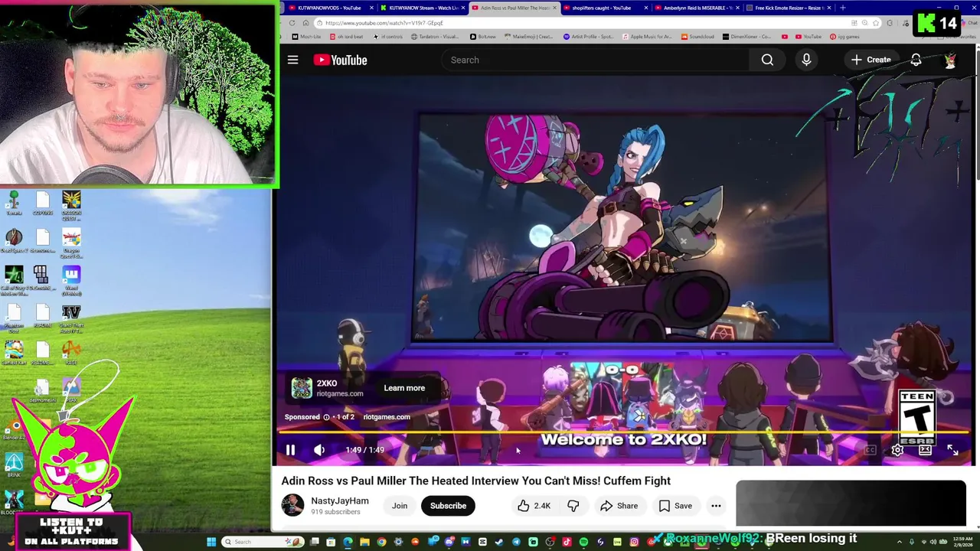This screenshot has width=980, height=551.
Task: Click the Create button
Action: (871, 60)
